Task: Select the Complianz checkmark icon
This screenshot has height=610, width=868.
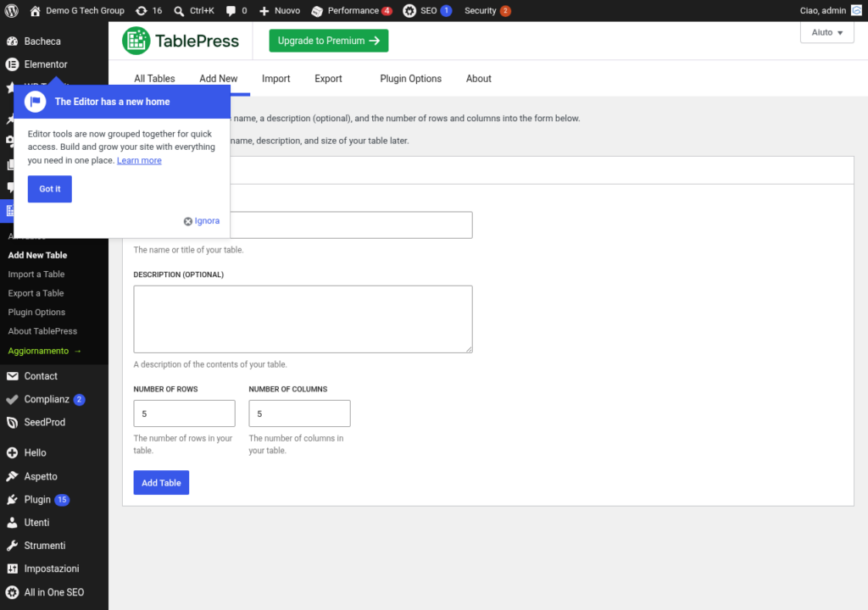Action: pyautogui.click(x=12, y=399)
